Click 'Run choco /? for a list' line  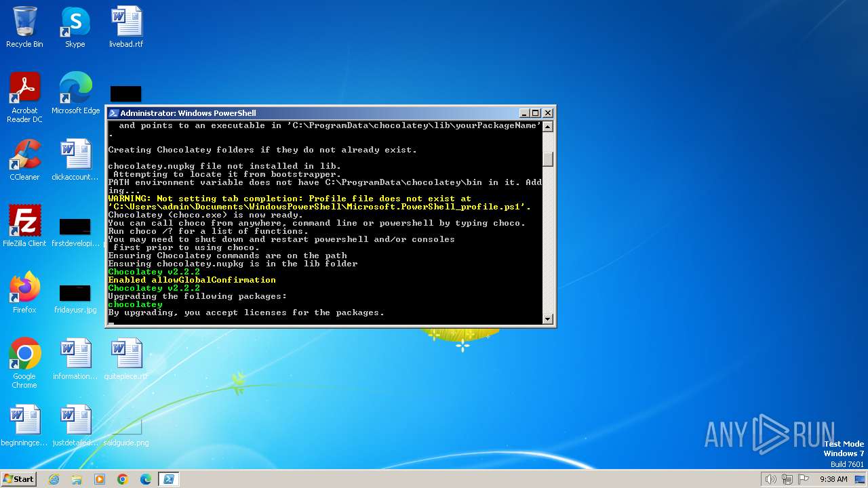[x=208, y=231]
